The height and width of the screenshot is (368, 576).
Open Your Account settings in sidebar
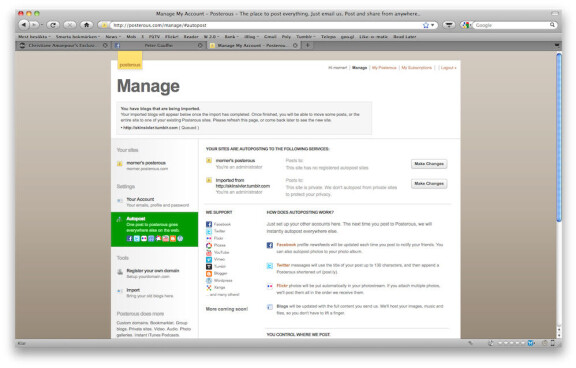click(x=154, y=202)
